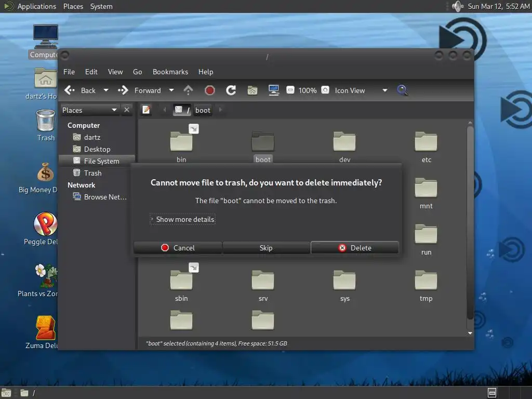Select the tmp folder icon
Viewport: 532px width, 399px height.
(x=426, y=280)
